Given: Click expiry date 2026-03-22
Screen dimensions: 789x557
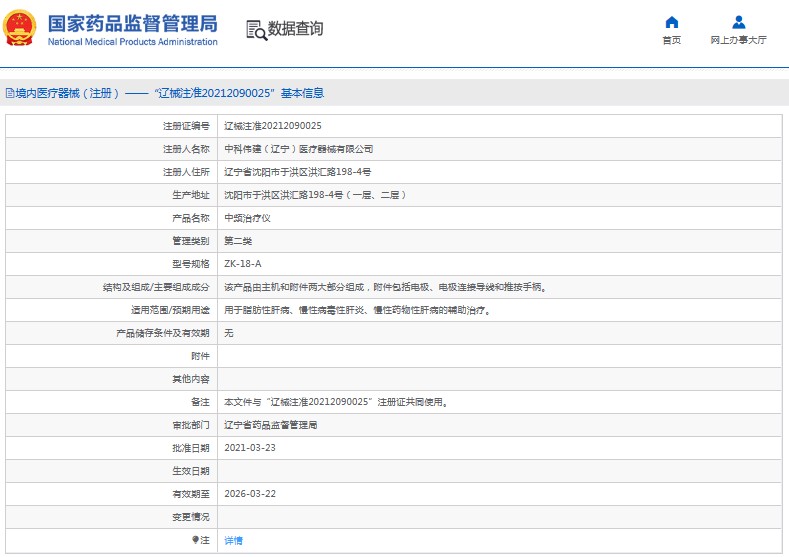Looking at the screenshot, I should click(250, 494).
